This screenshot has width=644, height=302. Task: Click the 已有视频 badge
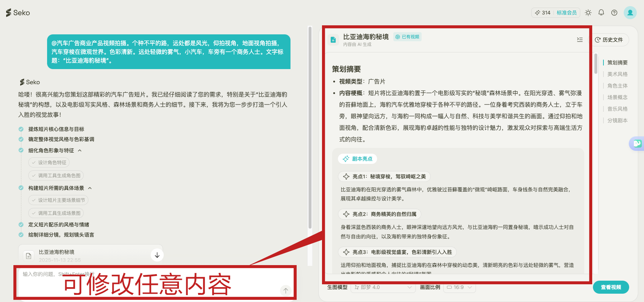[407, 37]
